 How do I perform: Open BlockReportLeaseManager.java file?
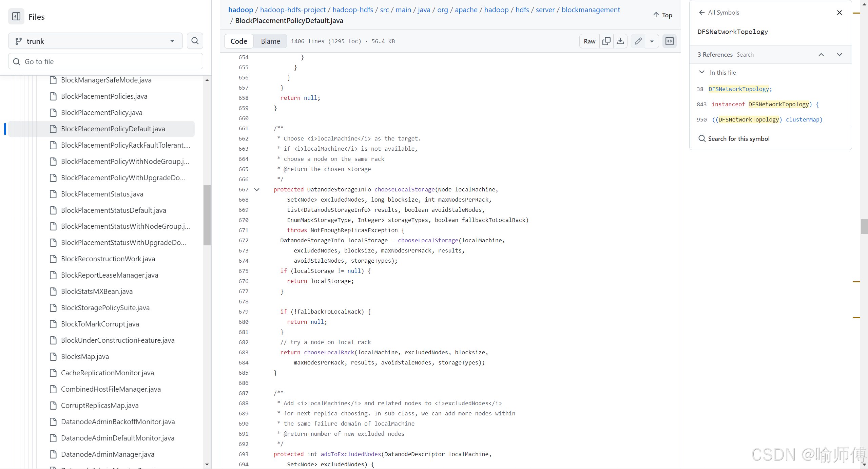[110, 275]
